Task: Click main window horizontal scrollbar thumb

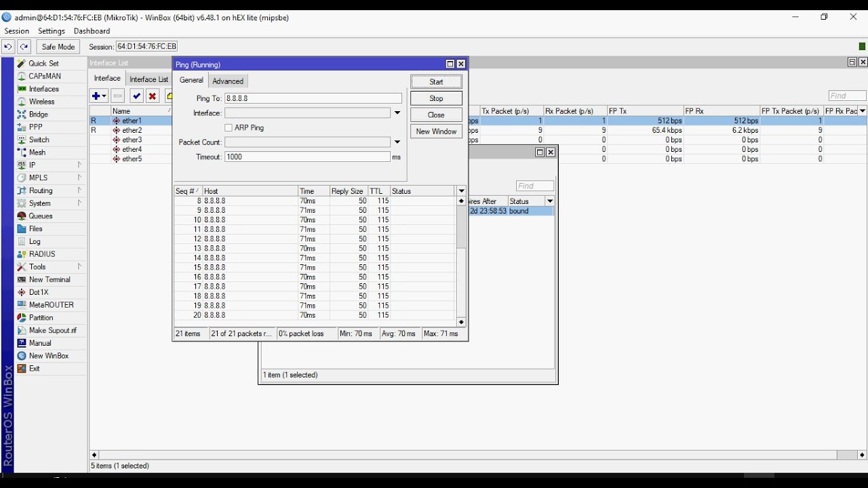Action: tap(846, 455)
